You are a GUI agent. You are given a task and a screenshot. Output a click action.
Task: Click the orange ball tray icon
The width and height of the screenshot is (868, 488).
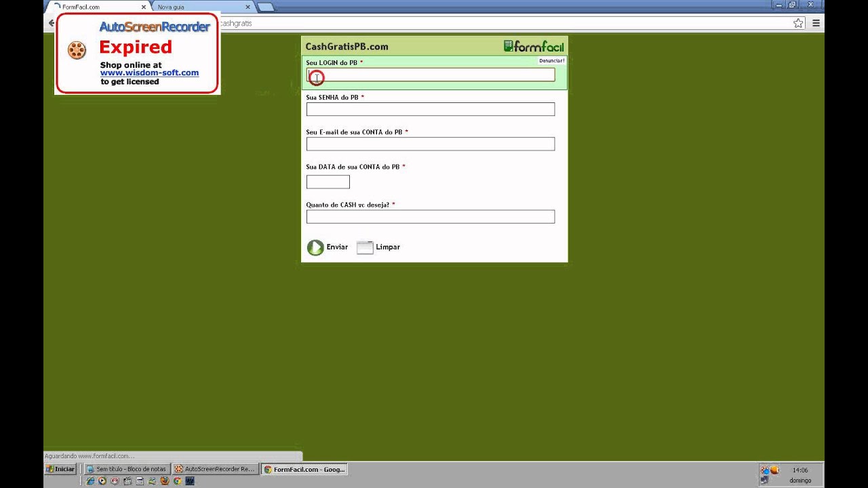(x=774, y=470)
